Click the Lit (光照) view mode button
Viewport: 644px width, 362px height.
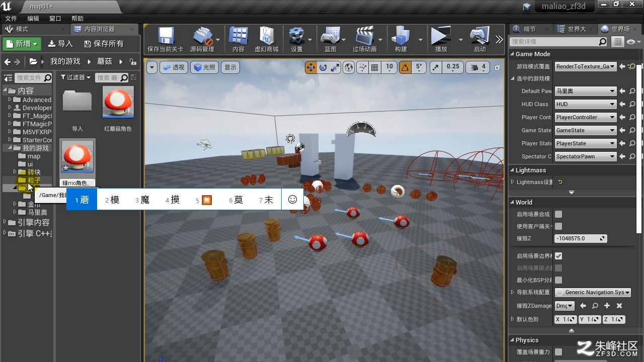(205, 67)
